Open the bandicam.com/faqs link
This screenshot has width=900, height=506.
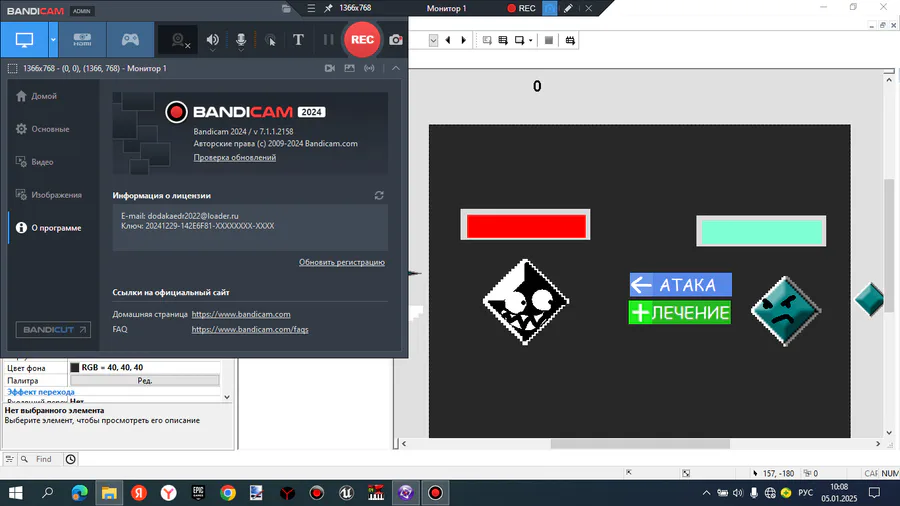[250, 329]
